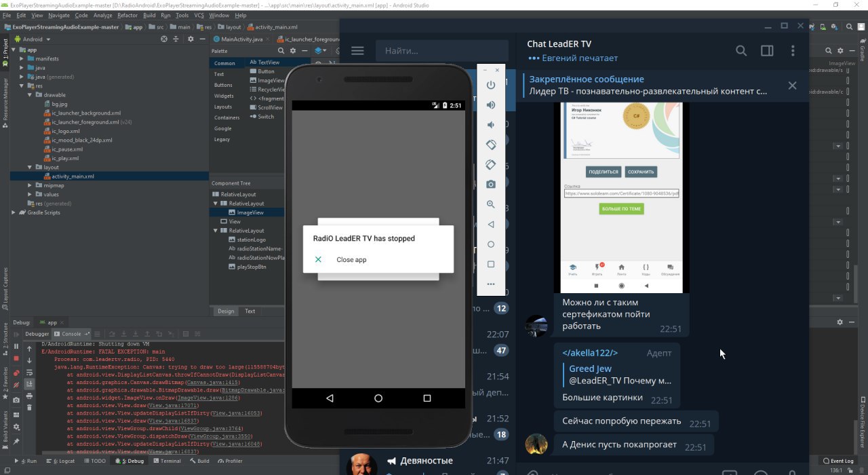The image size is (868, 475).
Task: Click the emulator toolbar Overview square
Action: click(x=491, y=264)
